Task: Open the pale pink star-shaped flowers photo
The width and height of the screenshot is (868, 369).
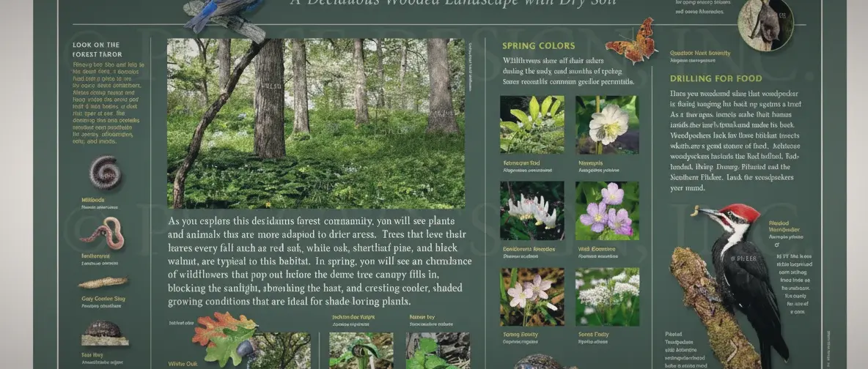Action: coord(532,297)
